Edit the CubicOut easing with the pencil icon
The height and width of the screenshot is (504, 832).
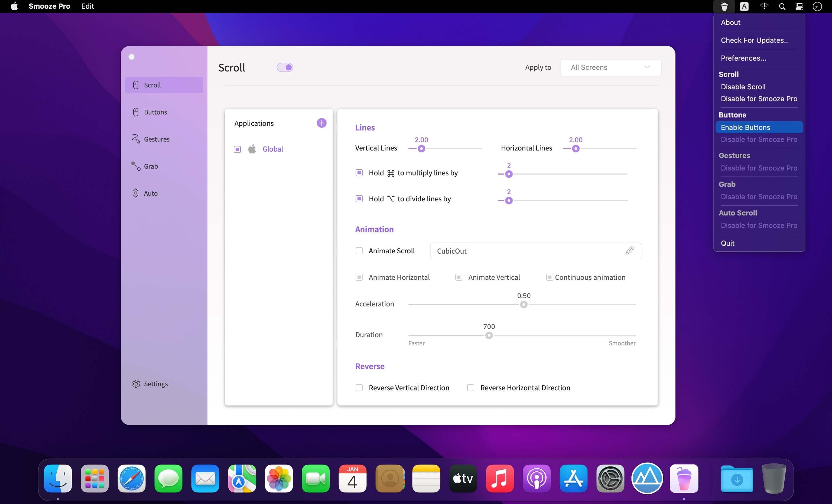click(x=629, y=251)
